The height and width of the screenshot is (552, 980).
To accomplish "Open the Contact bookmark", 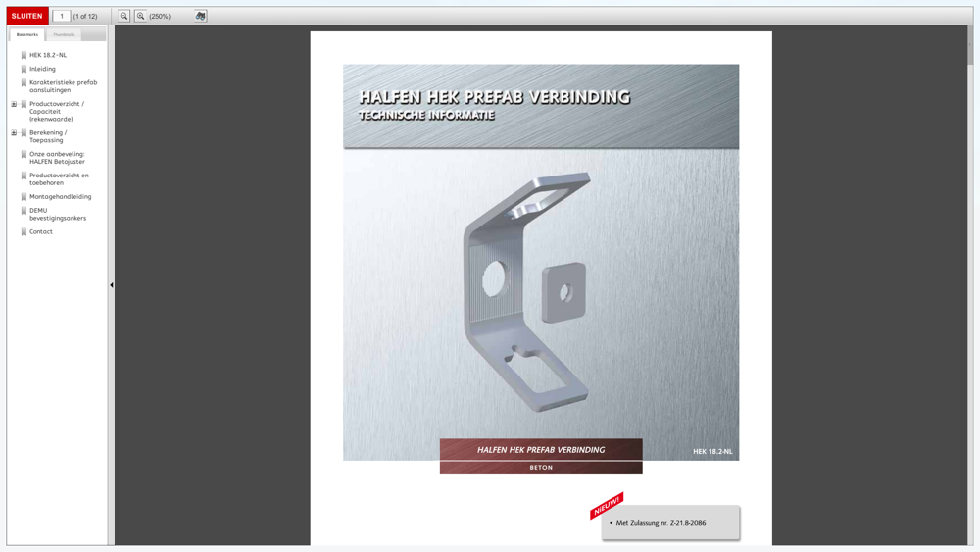I will [40, 231].
